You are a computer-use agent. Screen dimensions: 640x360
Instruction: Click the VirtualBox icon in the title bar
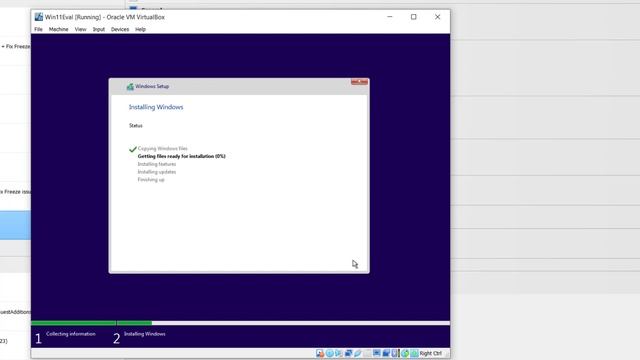pyautogui.click(x=39, y=17)
